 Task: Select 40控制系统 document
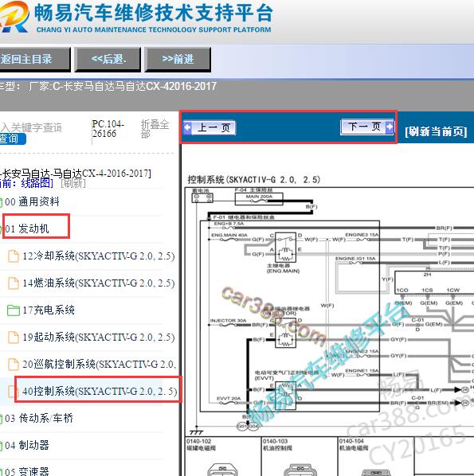pos(100,391)
